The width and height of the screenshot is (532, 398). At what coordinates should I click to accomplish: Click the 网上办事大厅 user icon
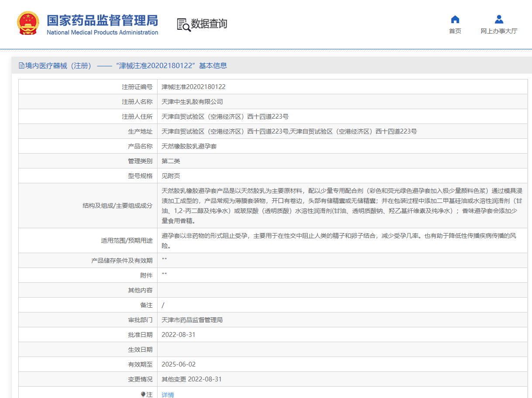[x=499, y=19]
